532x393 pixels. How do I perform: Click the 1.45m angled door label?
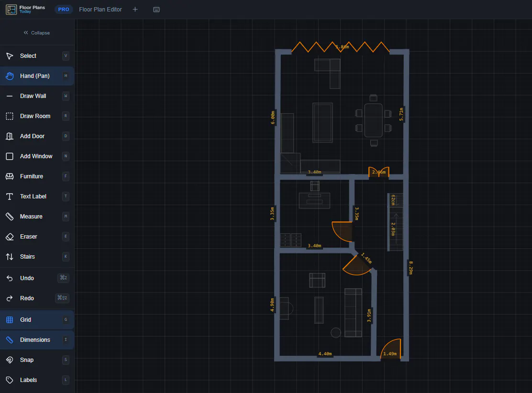click(366, 258)
